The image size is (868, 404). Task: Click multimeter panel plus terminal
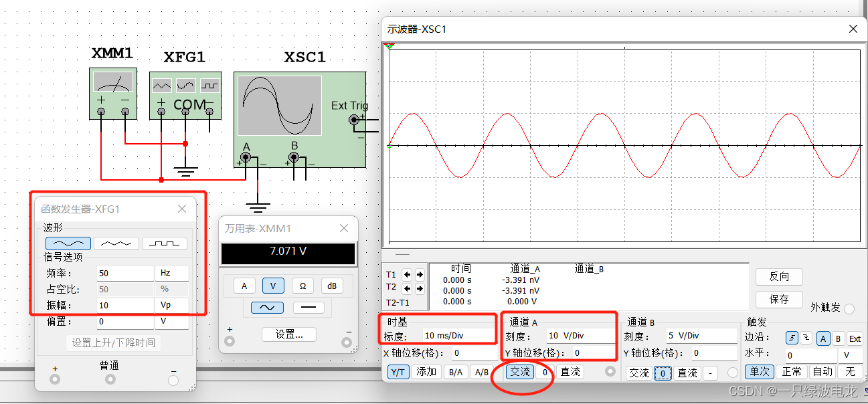coord(230,342)
